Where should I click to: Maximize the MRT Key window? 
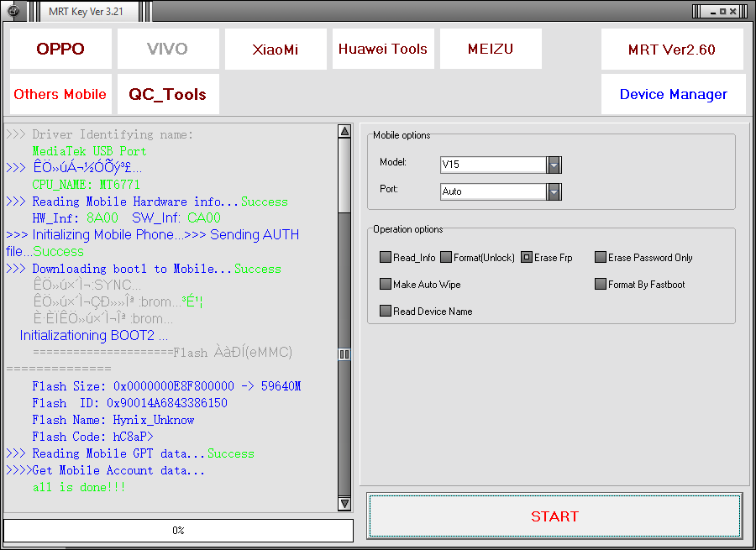tap(720, 11)
